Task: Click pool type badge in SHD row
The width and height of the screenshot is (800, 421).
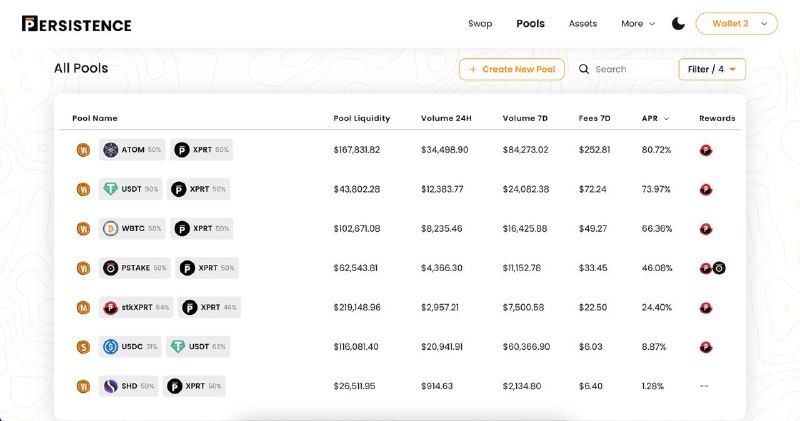Action: tap(83, 386)
